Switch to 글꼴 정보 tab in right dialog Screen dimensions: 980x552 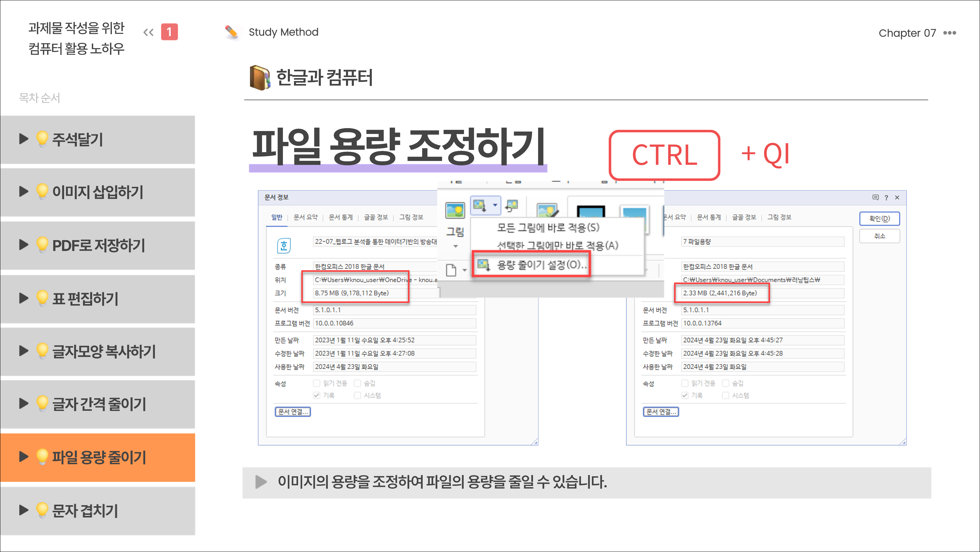tap(744, 217)
